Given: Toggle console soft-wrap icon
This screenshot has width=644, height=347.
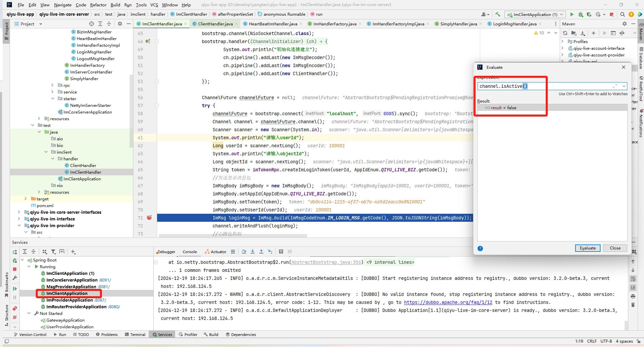Looking at the screenshot, I should click(x=633, y=279).
